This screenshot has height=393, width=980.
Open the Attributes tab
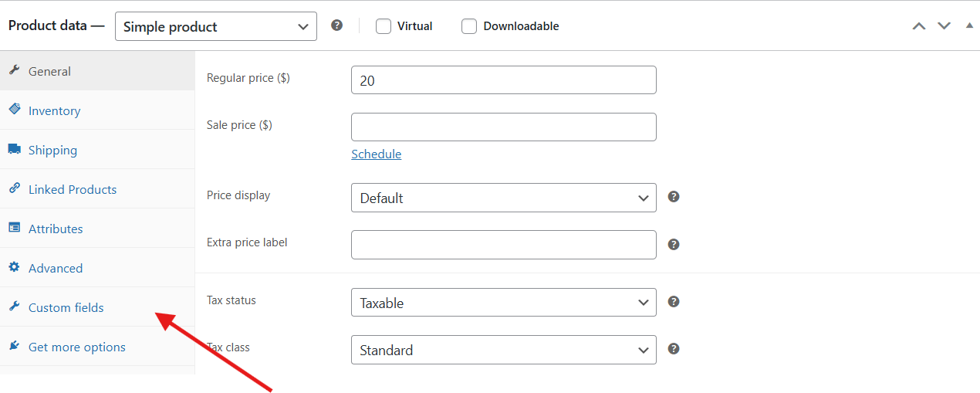[97, 229]
